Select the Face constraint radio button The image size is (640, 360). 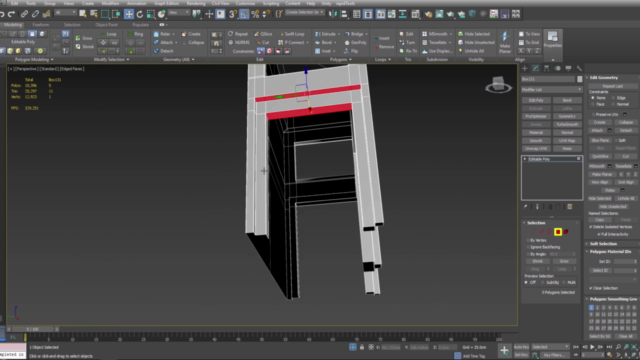[593, 104]
